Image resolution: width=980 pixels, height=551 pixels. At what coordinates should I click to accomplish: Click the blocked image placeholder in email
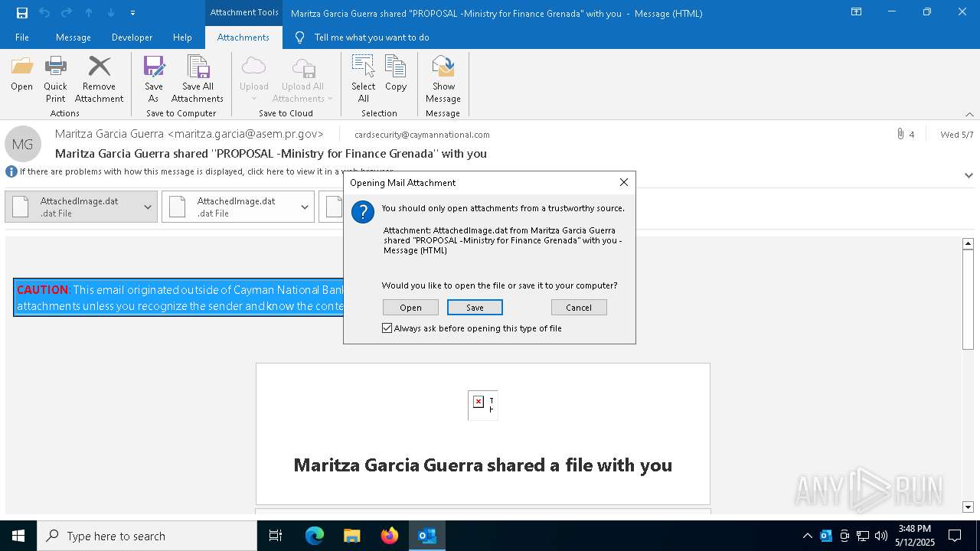(x=483, y=405)
